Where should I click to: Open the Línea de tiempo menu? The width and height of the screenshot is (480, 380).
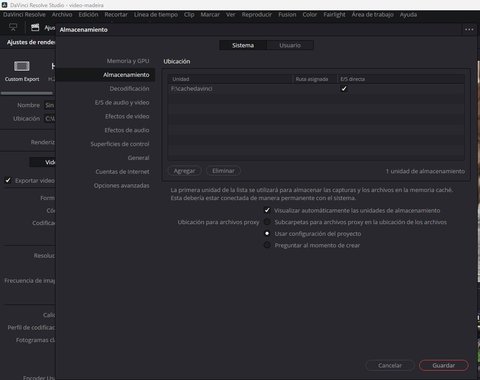156,15
